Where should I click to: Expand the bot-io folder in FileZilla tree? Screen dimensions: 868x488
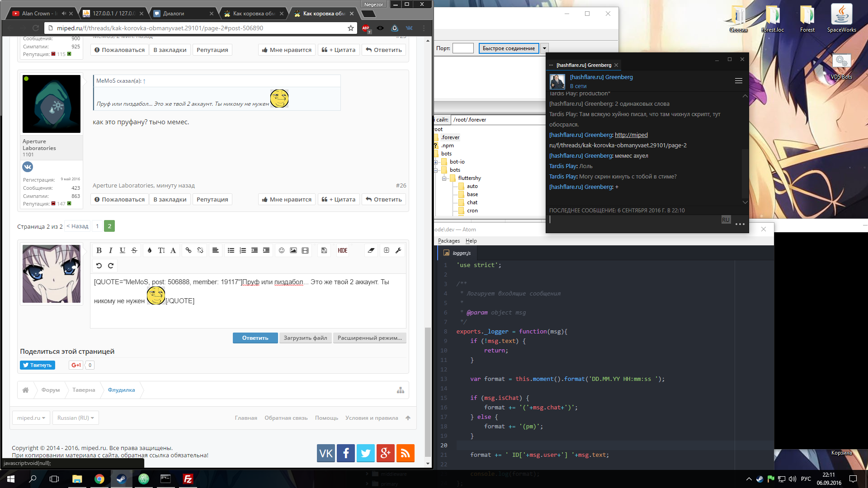[x=436, y=162]
